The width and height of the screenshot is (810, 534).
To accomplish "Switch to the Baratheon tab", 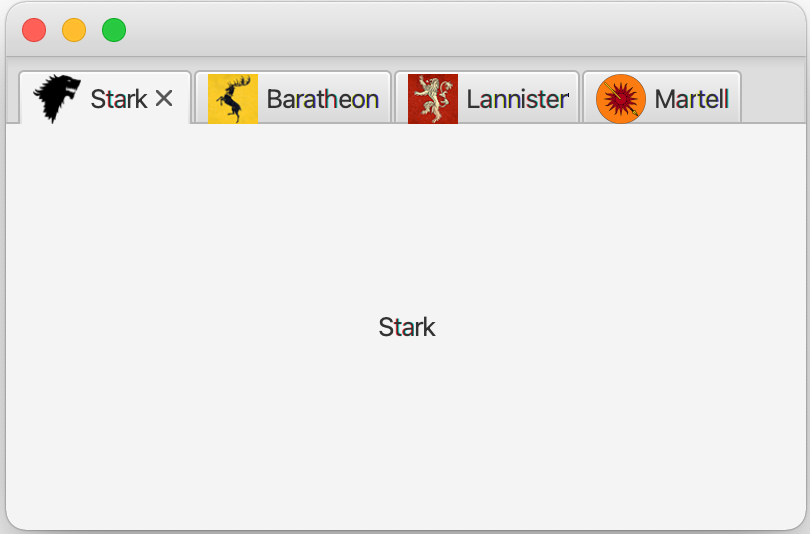I will (293, 98).
